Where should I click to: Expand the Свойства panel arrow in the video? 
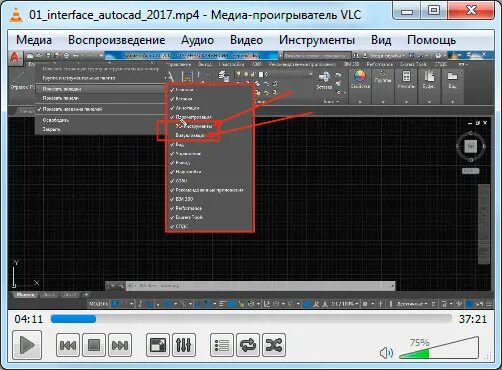click(360, 101)
